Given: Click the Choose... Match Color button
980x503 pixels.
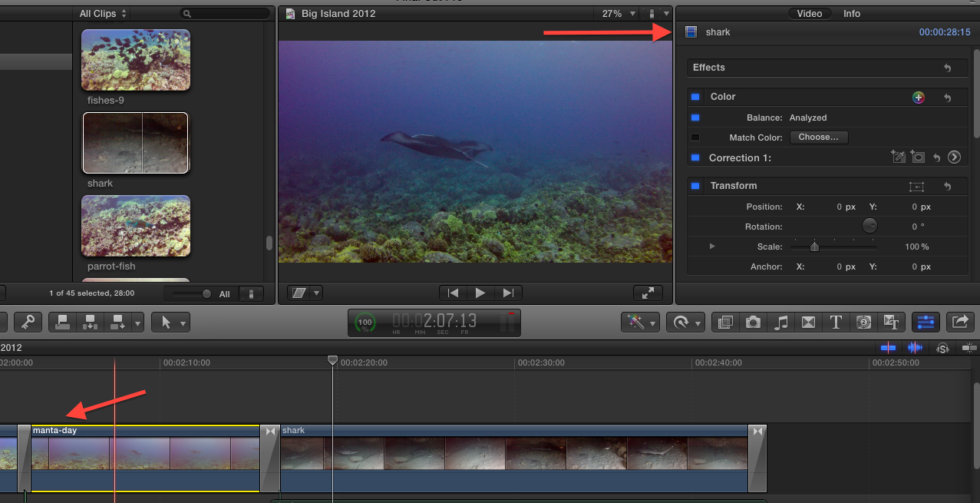Looking at the screenshot, I should point(818,137).
